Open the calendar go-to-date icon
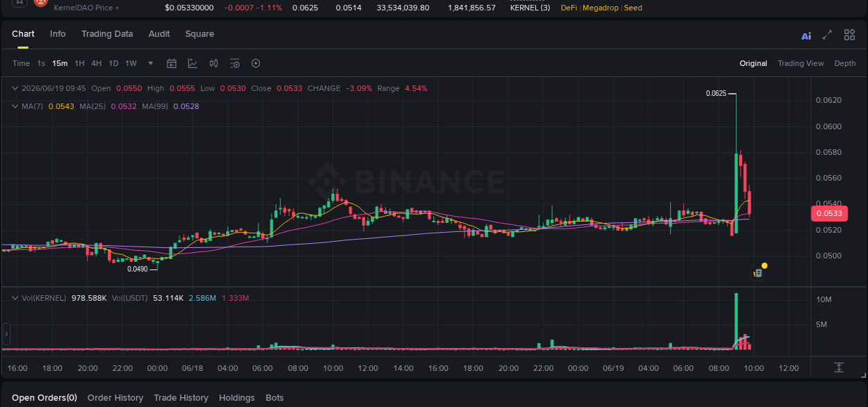Image resolution: width=868 pixels, height=407 pixels. (x=172, y=63)
